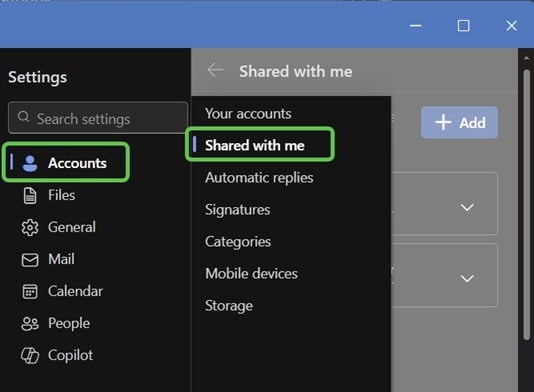Click the scrollbar up arrow
Image resolution: width=534 pixels, height=392 pixels.
[527, 58]
